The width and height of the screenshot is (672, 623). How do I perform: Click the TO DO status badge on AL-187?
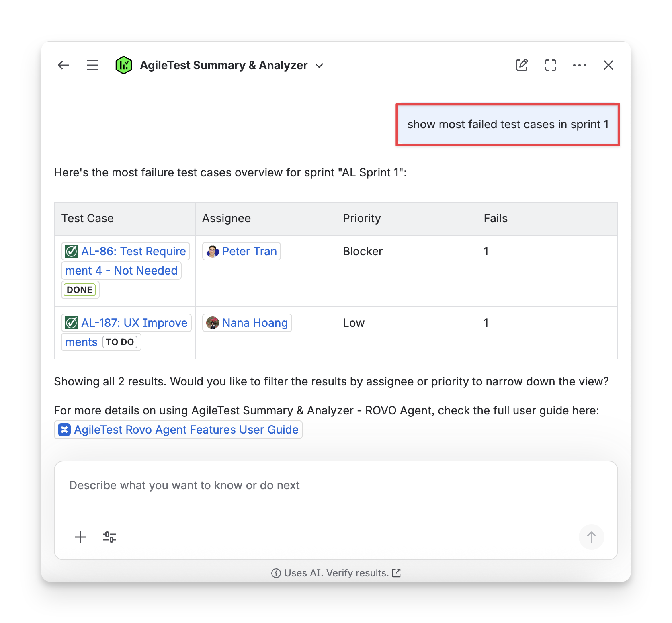click(x=120, y=342)
